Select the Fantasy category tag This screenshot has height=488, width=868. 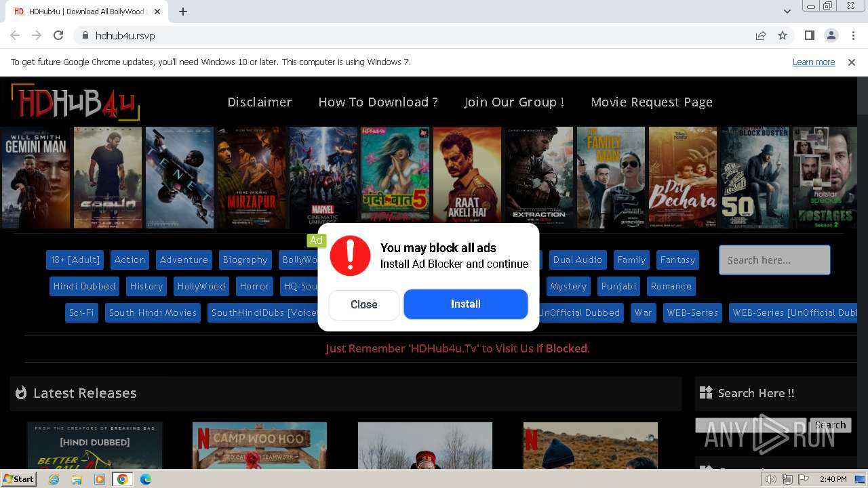pos(677,260)
